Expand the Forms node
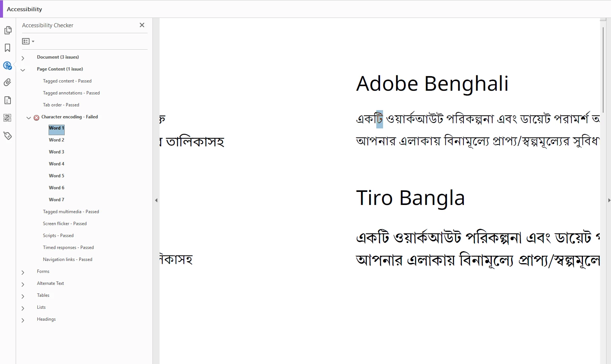611x364 pixels. click(23, 273)
